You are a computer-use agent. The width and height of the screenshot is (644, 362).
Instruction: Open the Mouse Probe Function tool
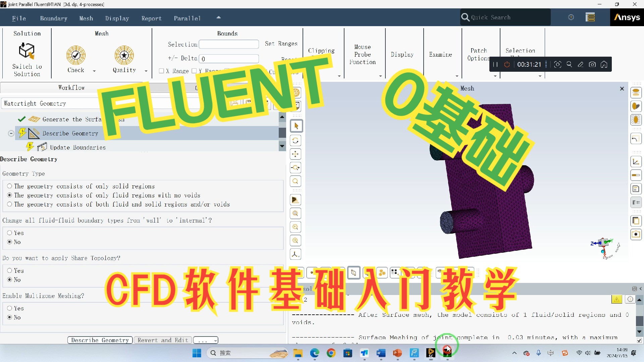(363, 54)
